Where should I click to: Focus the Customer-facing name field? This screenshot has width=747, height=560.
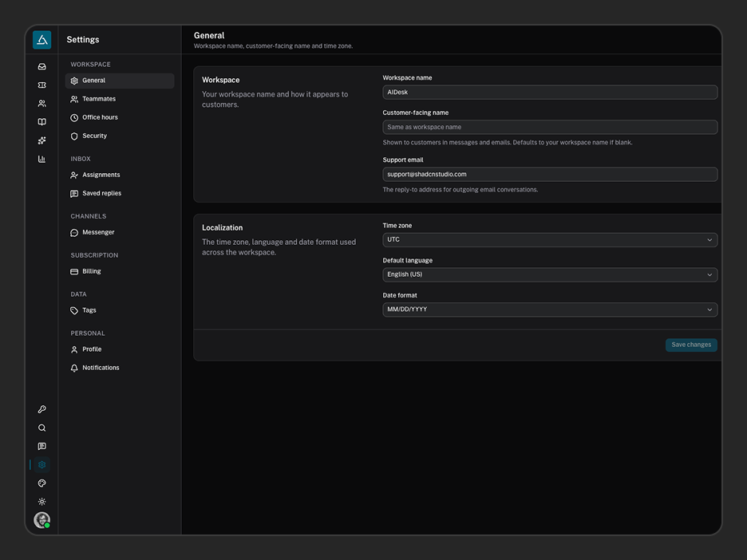coord(550,127)
